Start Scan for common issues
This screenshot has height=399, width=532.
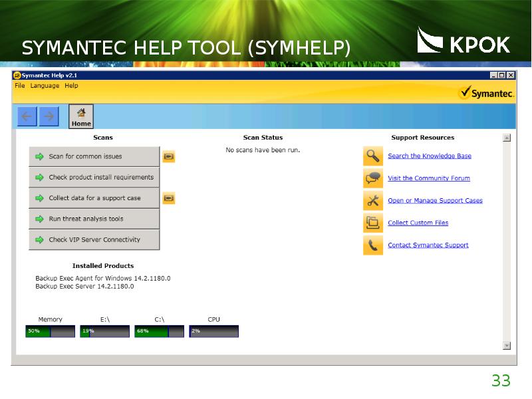[94, 156]
